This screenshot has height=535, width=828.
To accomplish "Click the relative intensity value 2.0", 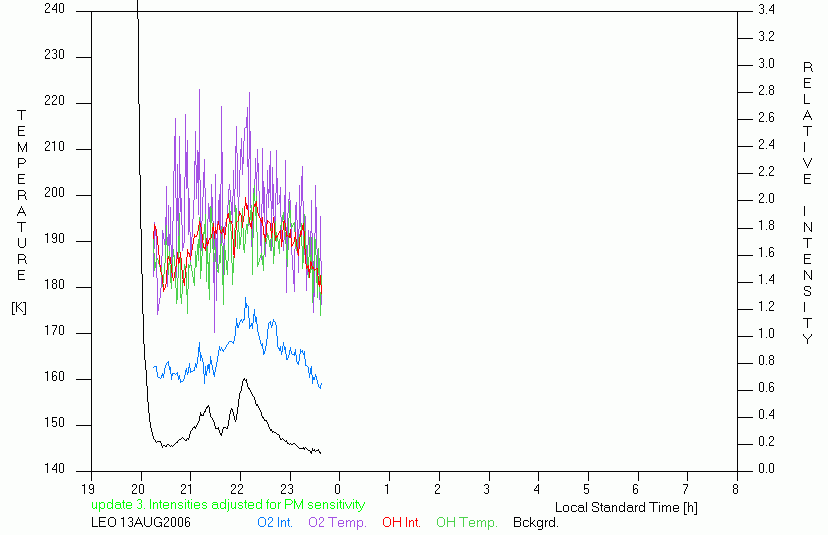I will click(766, 198).
